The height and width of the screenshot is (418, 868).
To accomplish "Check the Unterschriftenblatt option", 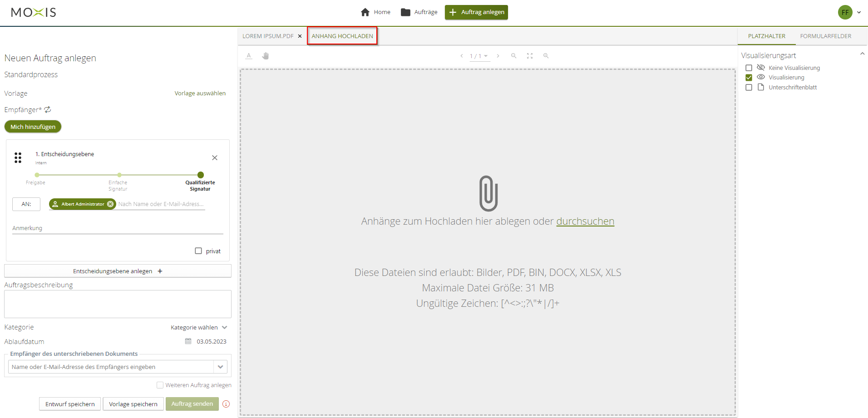I will pyautogui.click(x=749, y=88).
